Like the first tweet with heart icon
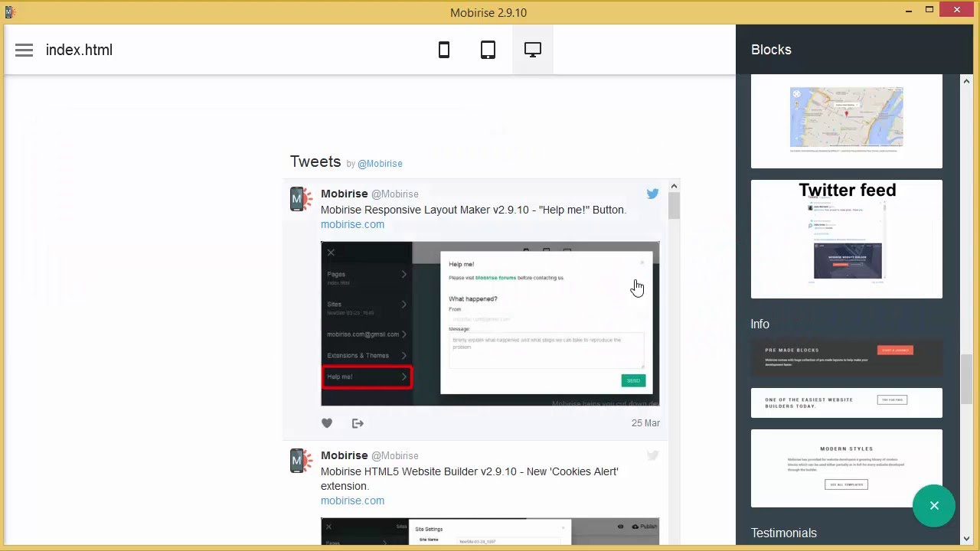The width and height of the screenshot is (980, 551). (x=327, y=423)
